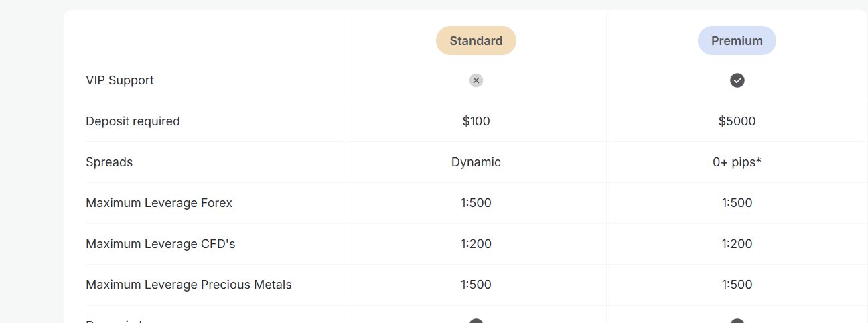Click the $100 Standard deposit value
This screenshot has width=868, height=323.
point(476,121)
